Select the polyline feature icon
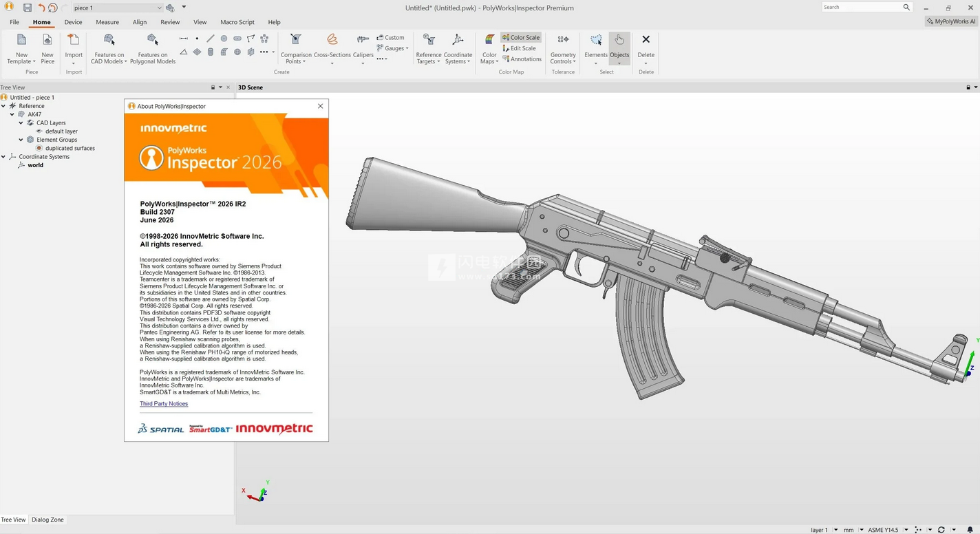 tap(251, 39)
